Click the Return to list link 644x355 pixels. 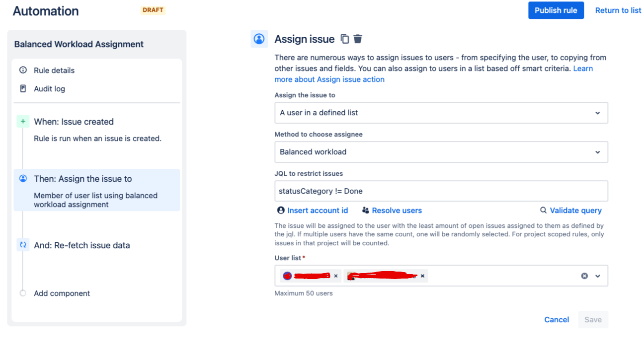pos(618,10)
